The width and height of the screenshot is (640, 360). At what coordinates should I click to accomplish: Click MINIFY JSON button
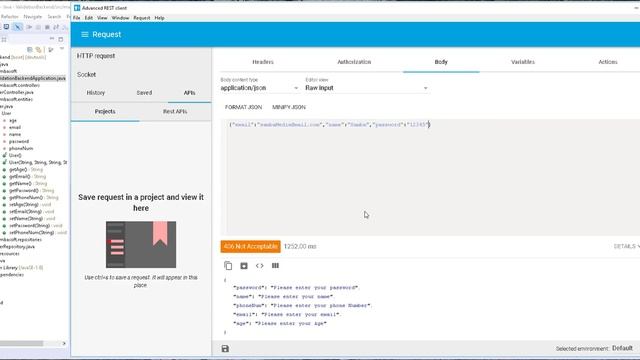(289, 107)
